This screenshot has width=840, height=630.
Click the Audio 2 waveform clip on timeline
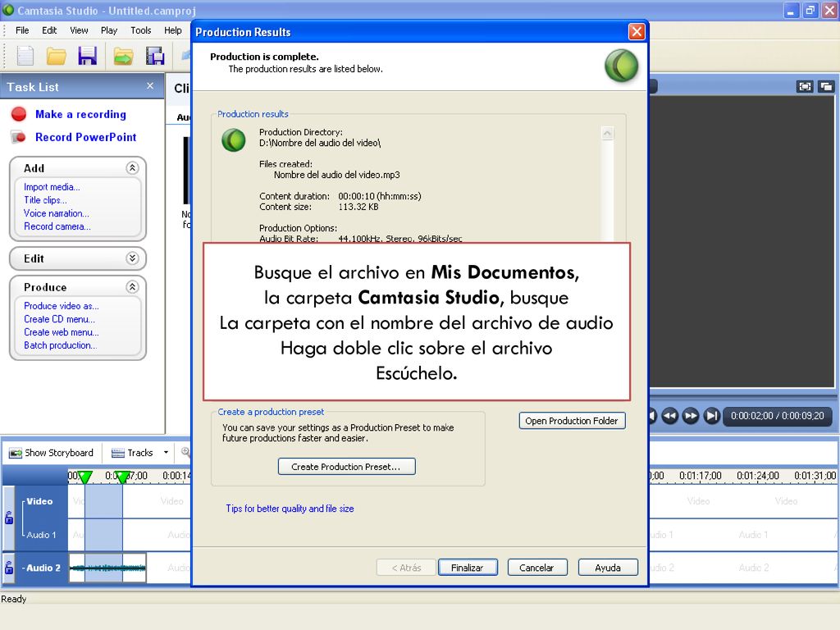[x=107, y=568]
